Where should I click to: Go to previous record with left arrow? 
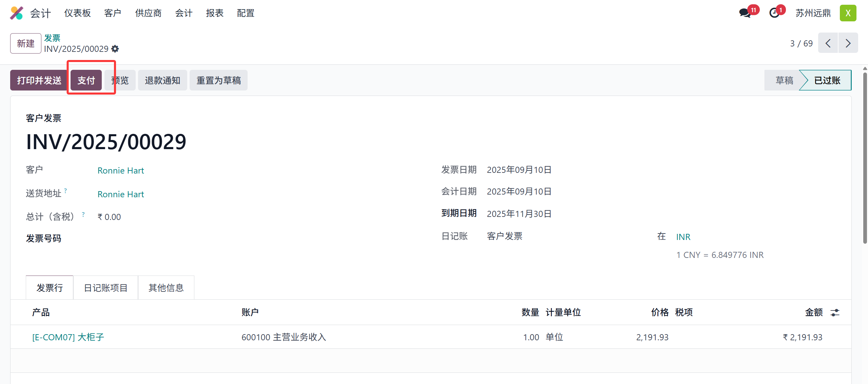pyautogui.click(x=828, y=43)
